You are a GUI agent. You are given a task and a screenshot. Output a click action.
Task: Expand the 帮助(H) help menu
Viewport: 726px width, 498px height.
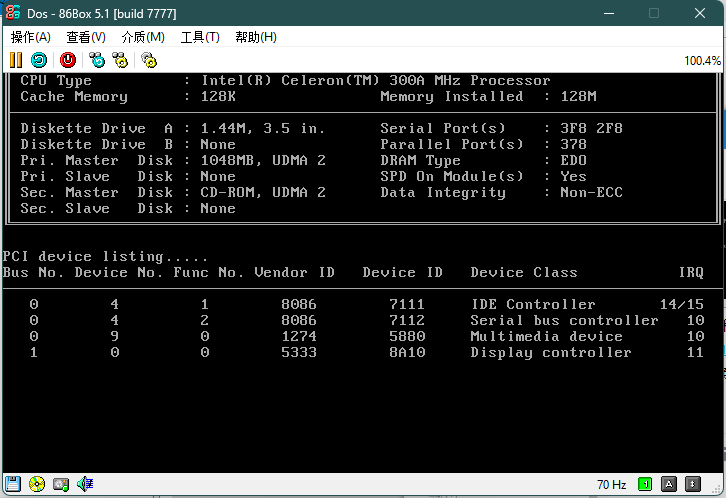tap(256, 37)
